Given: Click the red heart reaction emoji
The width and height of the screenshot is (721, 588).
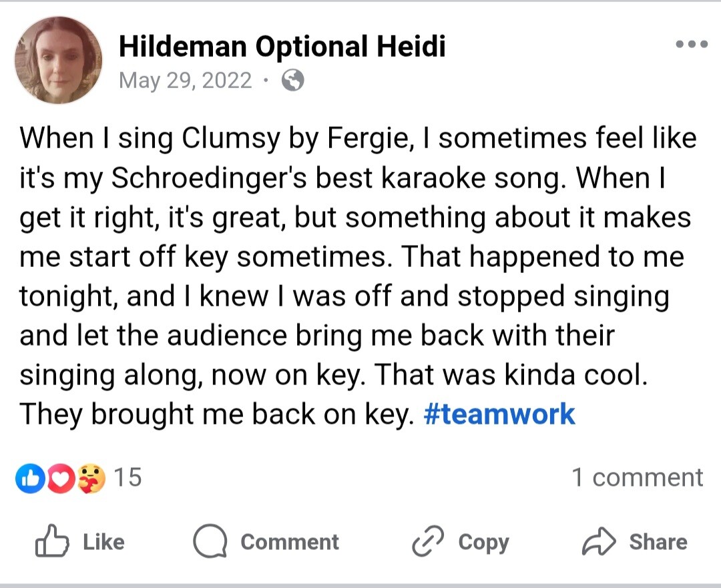Looking at the screenshot, I should click(60, 479).
